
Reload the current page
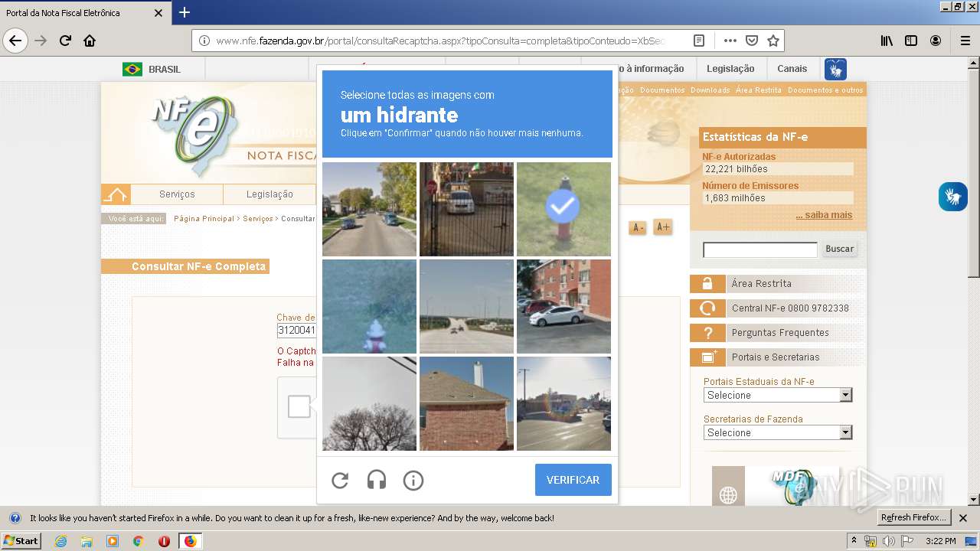click(66, 41)
